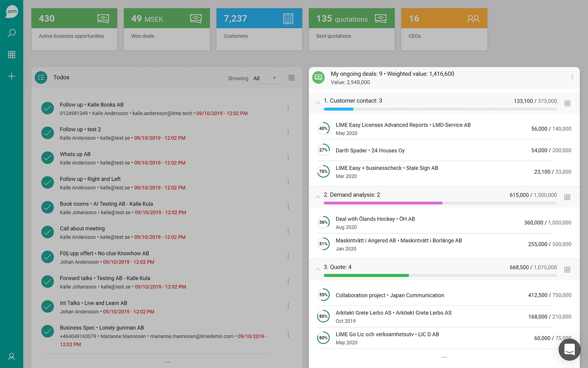Collapse the Demand analysis stage
Image resolution: width=588 pixels, height=368 pixels.
click(x=318, y=197)
